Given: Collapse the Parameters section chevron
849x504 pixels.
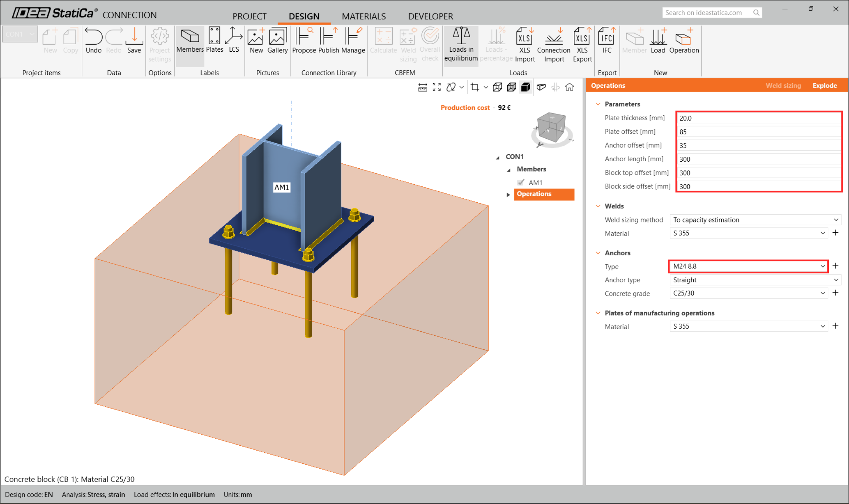Looking at the screenshot, I should click(598, 104).
